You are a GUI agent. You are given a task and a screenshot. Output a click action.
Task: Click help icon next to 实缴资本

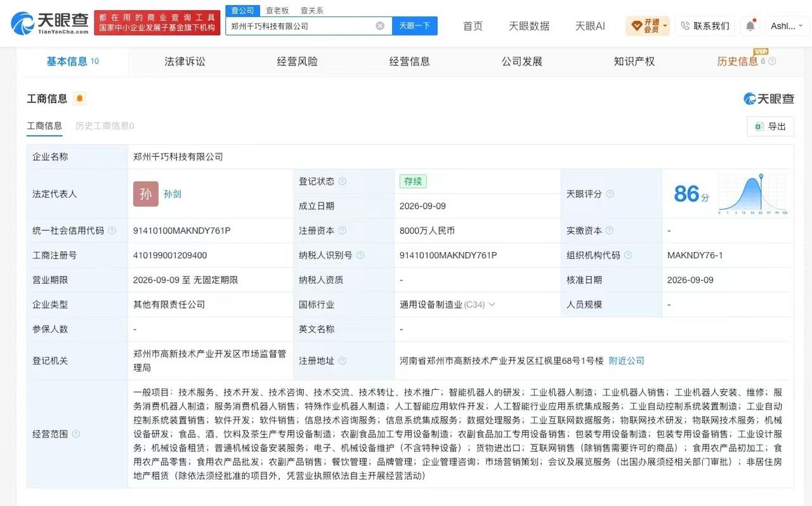point(609,230)
